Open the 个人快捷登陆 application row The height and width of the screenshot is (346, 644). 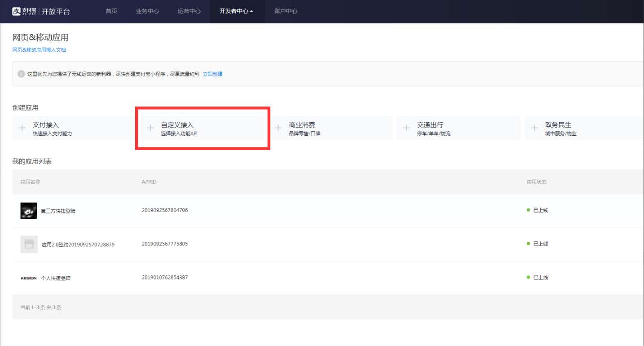click(328, 278)
